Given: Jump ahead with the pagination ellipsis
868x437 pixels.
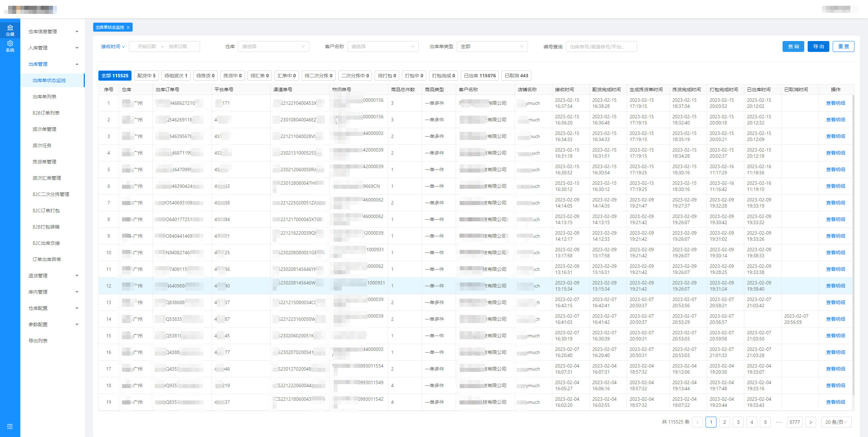Looking at the screenshot, I should pyautogui.click(x=779, y=422).
